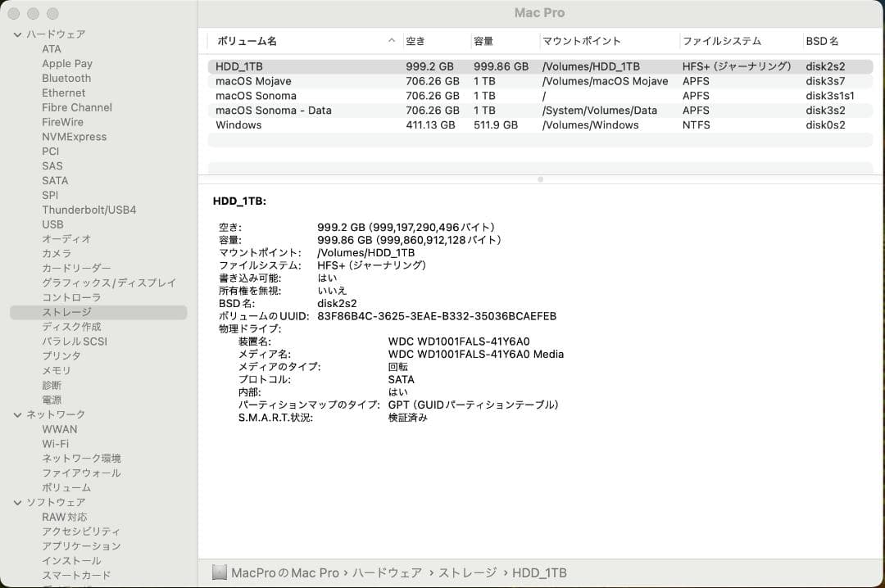Select RAW対応 in the sidebar
Image resolution: width=885 pixels, height=588 pixels.
point(65,518)
